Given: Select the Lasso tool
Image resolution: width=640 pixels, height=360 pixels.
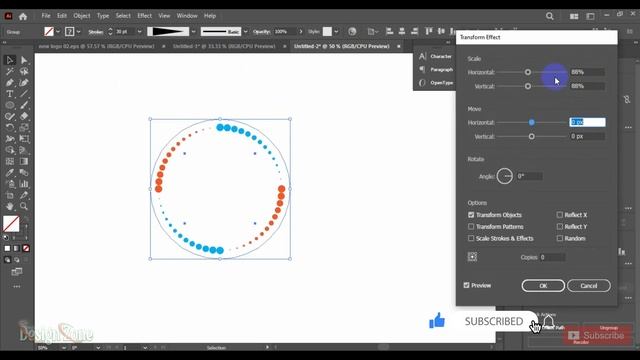Looking at the screenshot, I should (24, 71).
